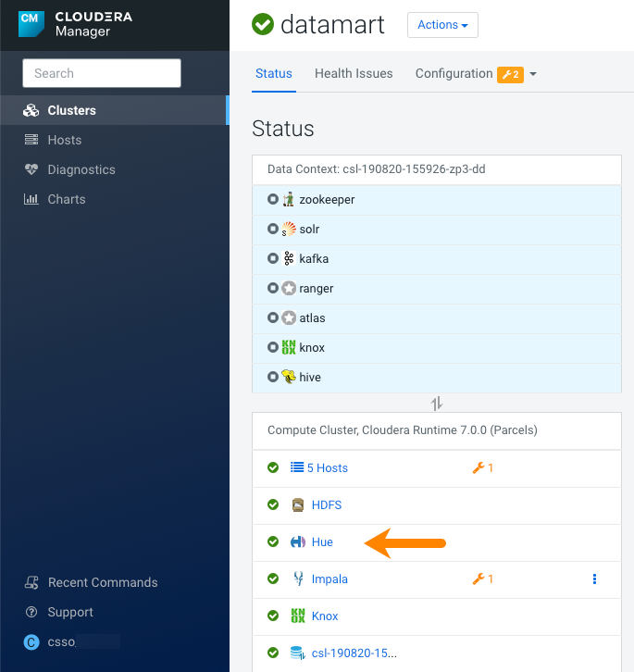634x672 pixels.
Task: Click the Charts bar graph icon
Action: tap(31, 199)
